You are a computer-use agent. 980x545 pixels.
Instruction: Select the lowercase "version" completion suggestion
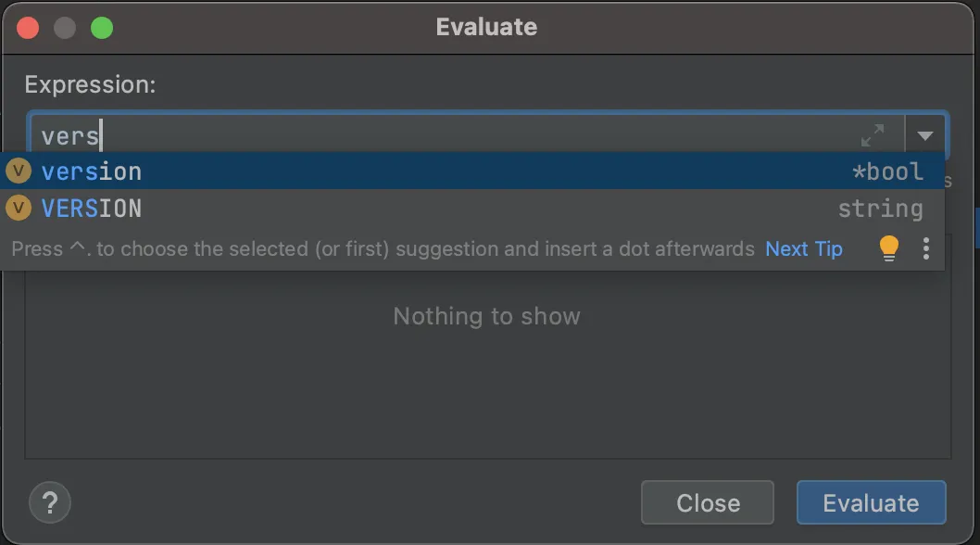[x=92, y=171]
